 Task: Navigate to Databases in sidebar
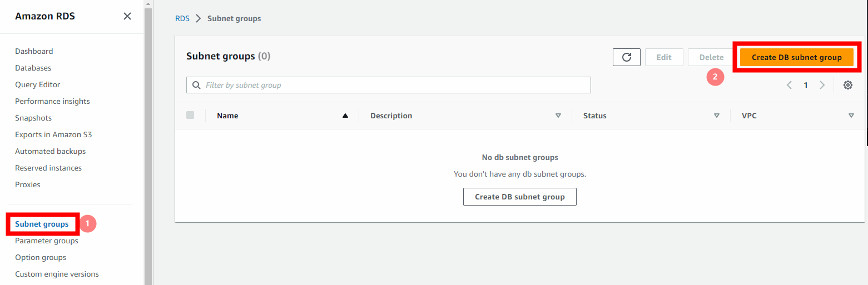(x=33, y=68)
